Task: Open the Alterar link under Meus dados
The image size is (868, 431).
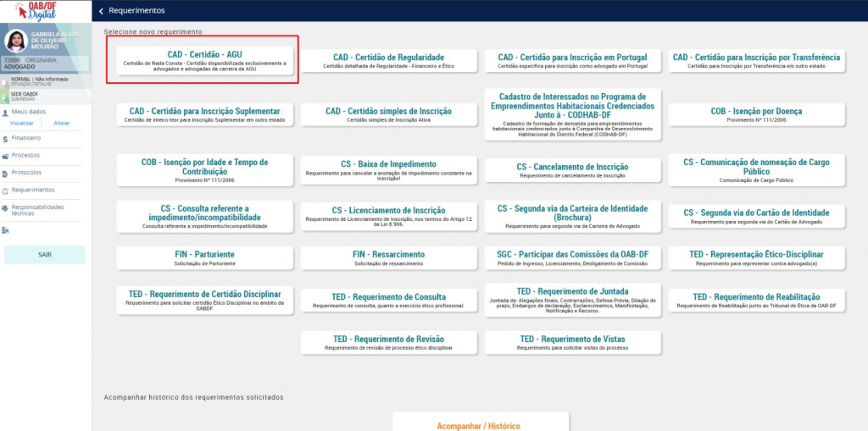Action: click(62, 124)
